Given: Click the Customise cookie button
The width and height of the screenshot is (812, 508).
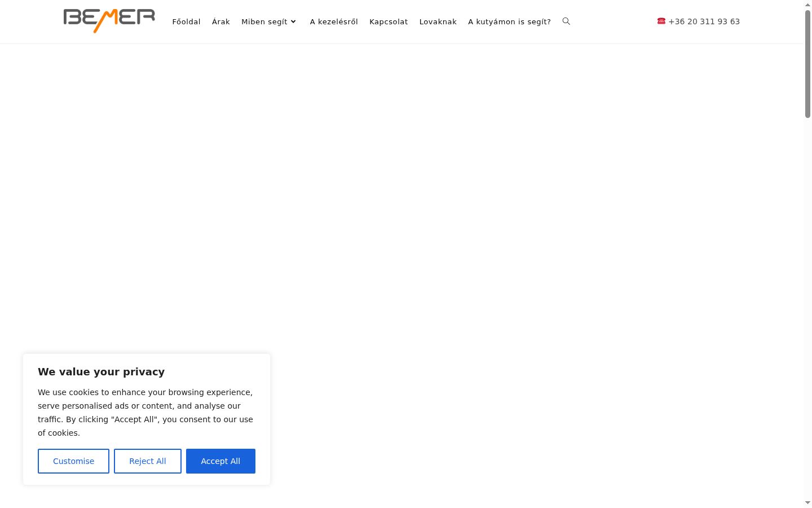Looking at the screenshot, I should pos(73,461).
